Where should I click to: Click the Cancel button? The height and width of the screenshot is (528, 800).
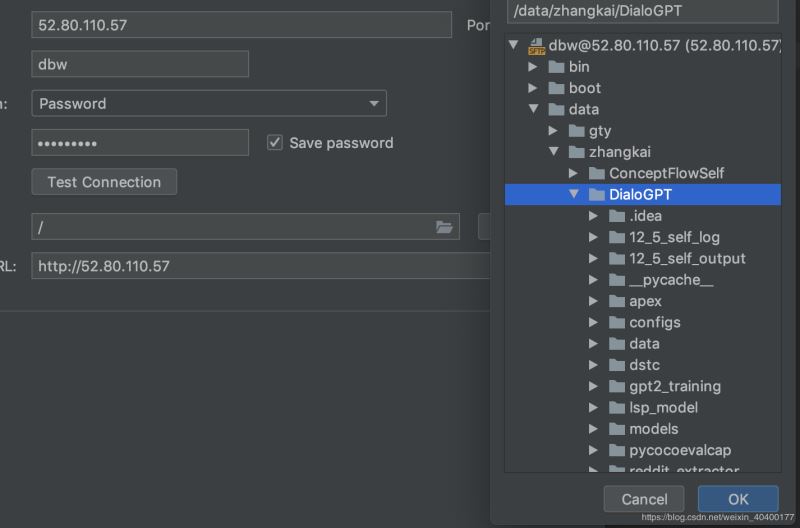click(644, 499)
